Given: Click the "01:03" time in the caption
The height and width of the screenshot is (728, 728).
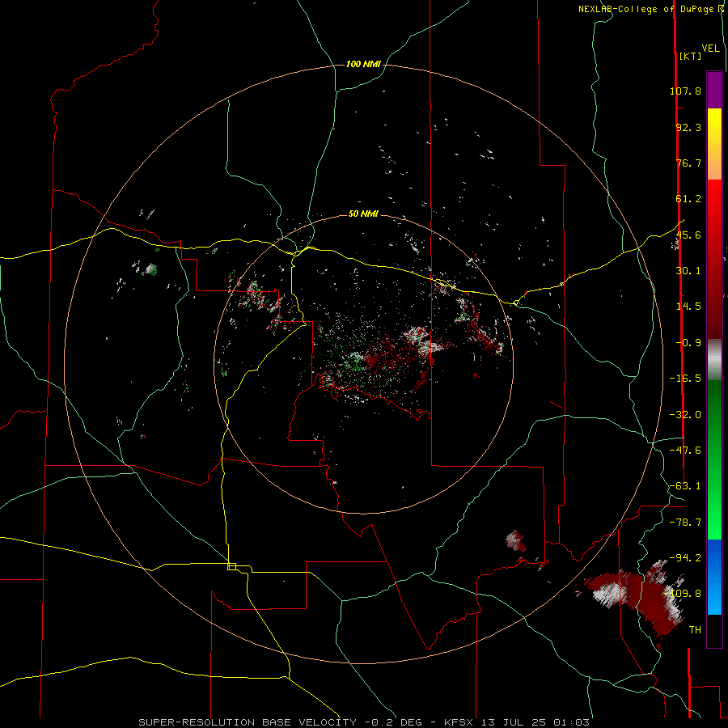Looking at the screenshot, I should 572,722.
